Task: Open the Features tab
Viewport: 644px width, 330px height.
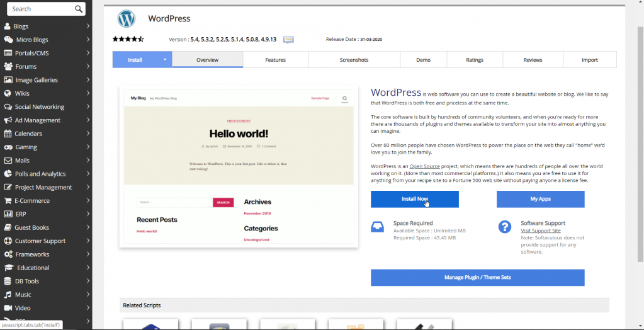Action: click(x=275, y=60)
